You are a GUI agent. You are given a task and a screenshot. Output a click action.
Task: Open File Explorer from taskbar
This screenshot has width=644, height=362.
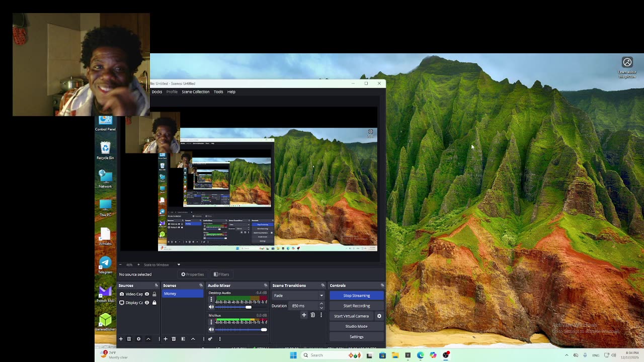point(395,355)
